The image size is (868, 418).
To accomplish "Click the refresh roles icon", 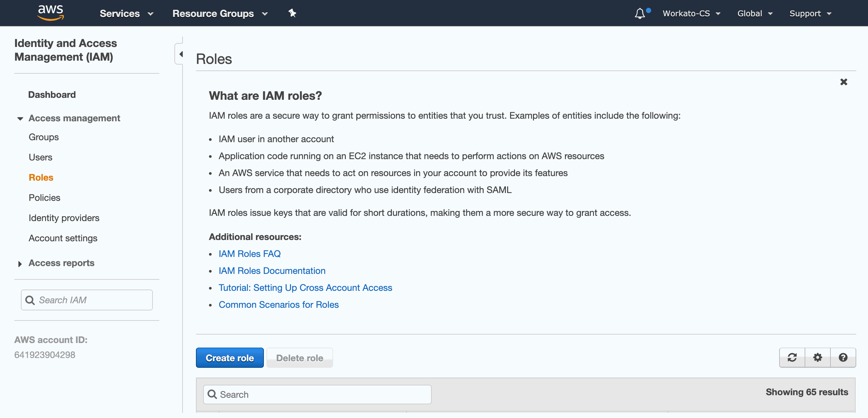I will (x=792, y=357).
